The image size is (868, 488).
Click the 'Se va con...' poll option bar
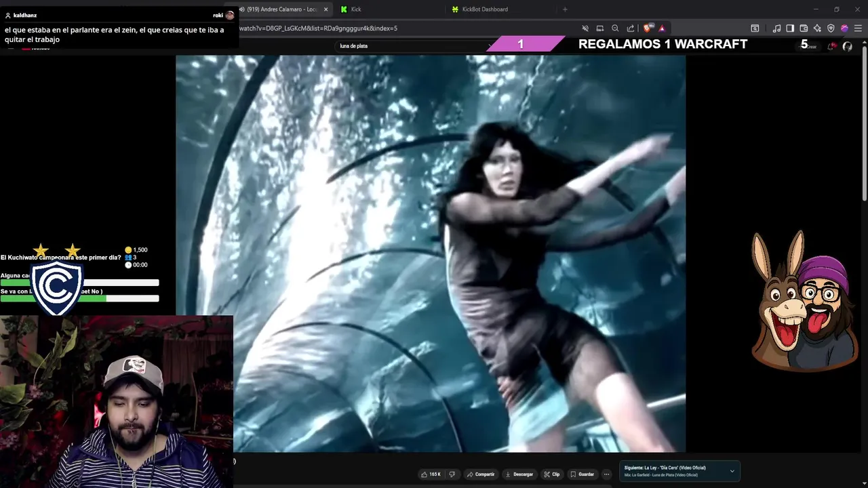pyautogui.click(x=79, y=298)
